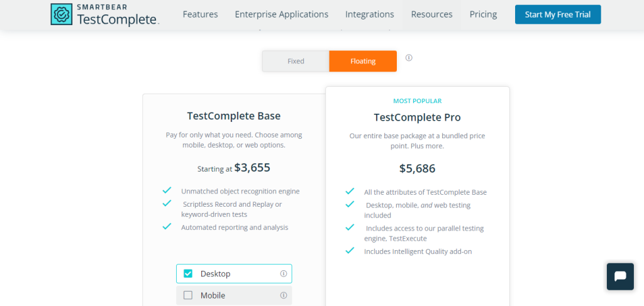644x306 pixels.
Task: Click 'Includes Intelligent Quality add-on' text
Action: [x=418, y=251]
